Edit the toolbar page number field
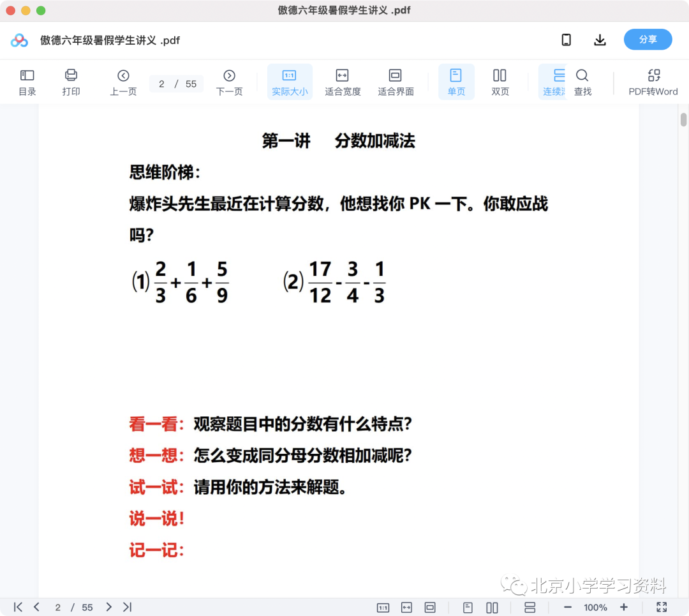Image resolution: width=689 pixels, height=616 pixels. [x=161, y=84]
